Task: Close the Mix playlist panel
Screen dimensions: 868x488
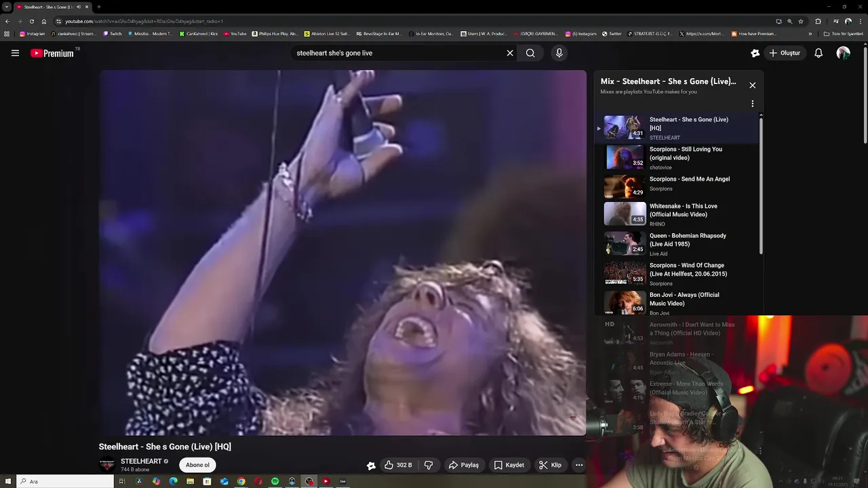Action: [x=752, y=85]
